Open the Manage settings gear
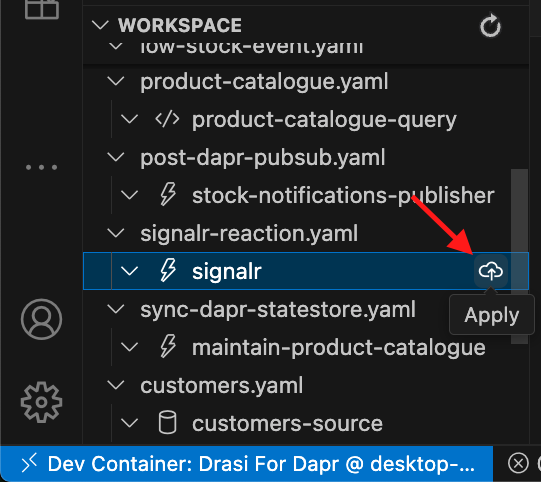This screenshot has width=541, height=482. [x=41, y=402]
